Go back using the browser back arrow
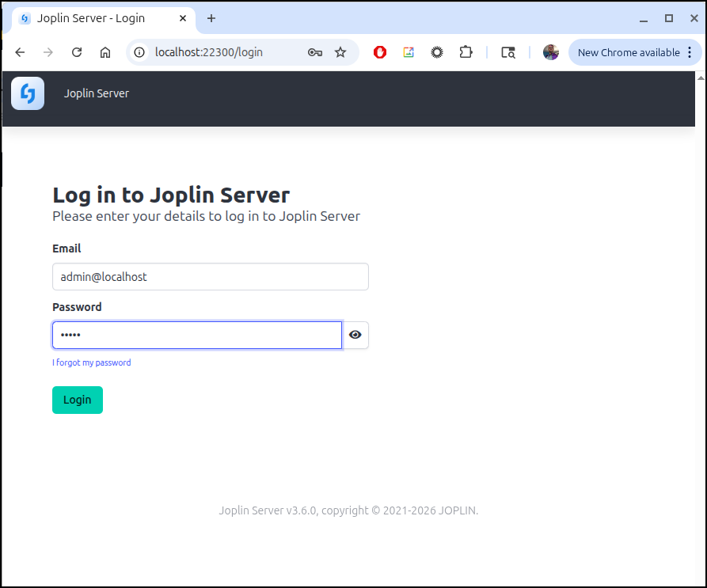 tap(20, 52)
